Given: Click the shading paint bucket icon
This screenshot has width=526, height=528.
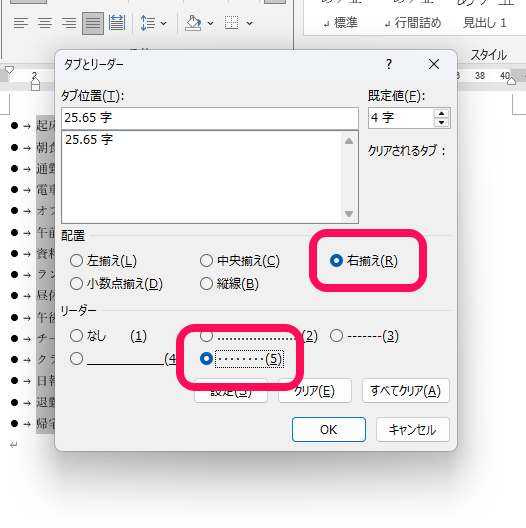Looking at the screenshot, I should pos(193,23).
